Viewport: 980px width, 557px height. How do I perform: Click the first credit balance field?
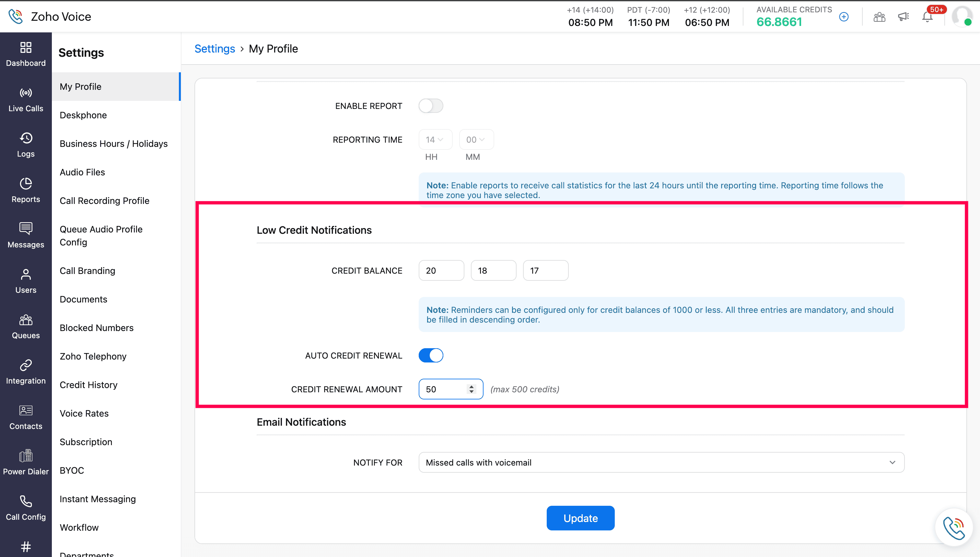(441, 271)
